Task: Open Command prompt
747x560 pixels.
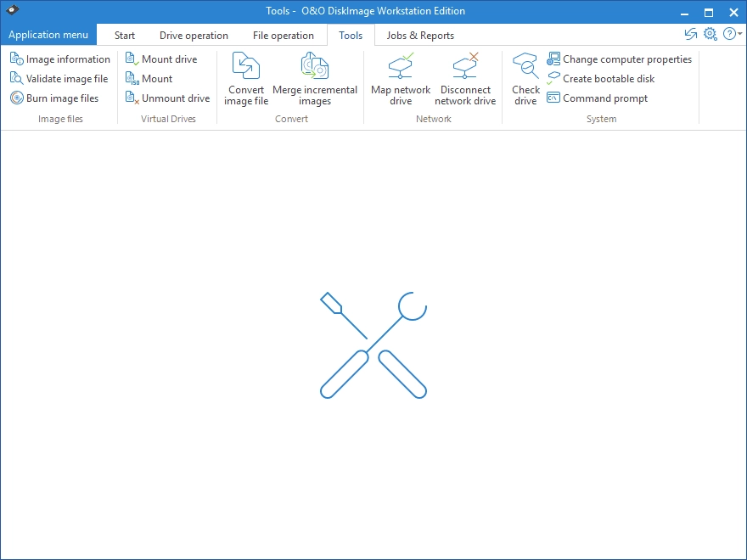Action: 597,98
